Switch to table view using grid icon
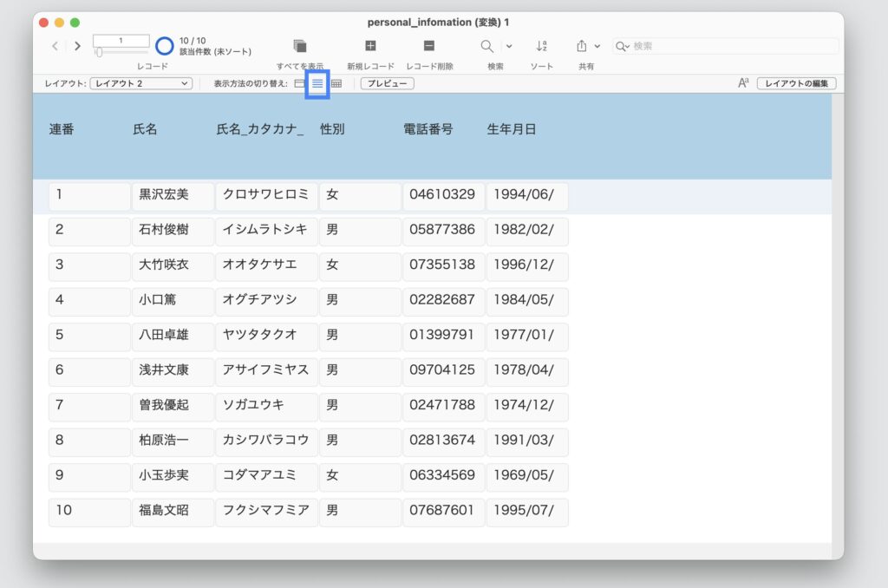 coord(336,83)
